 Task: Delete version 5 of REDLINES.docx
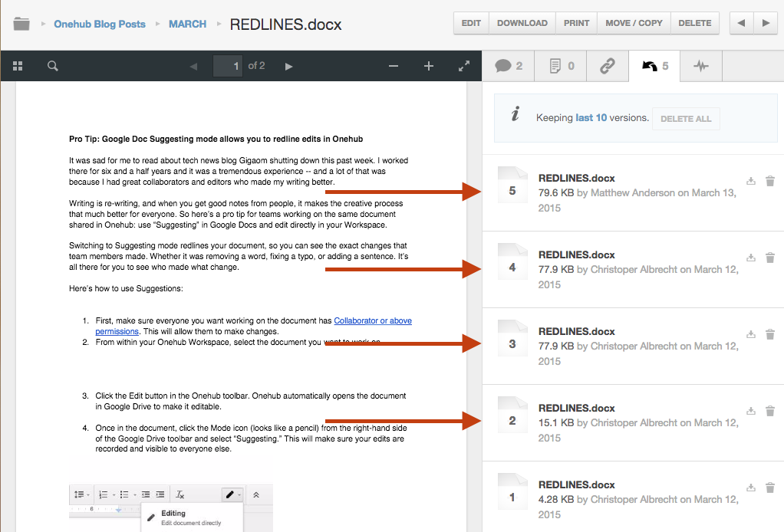pyautogui.click(x=770, y=181)
